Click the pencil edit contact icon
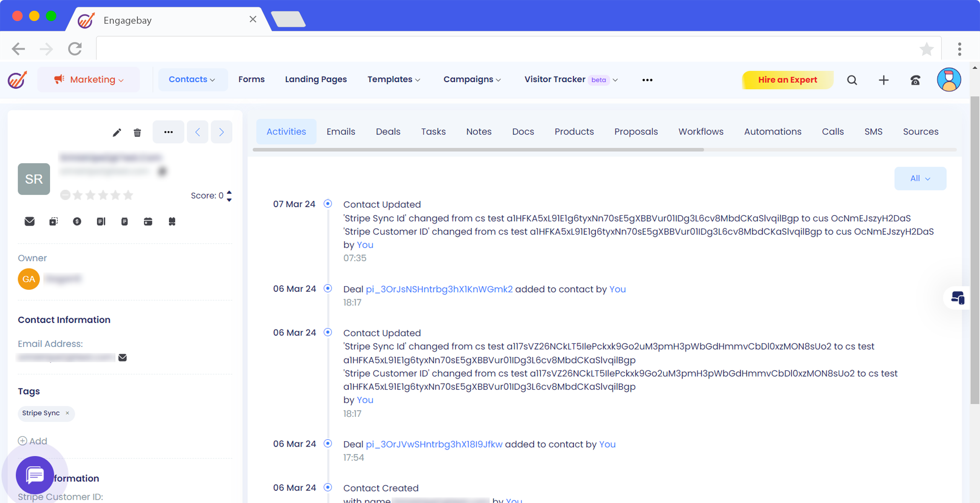This screenshot has width=980, height=503. [117, 132]
